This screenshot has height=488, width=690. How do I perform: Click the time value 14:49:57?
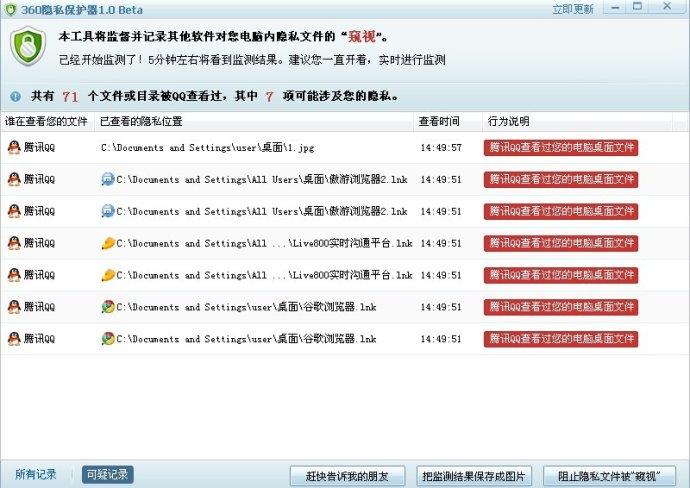pos(441,148)
